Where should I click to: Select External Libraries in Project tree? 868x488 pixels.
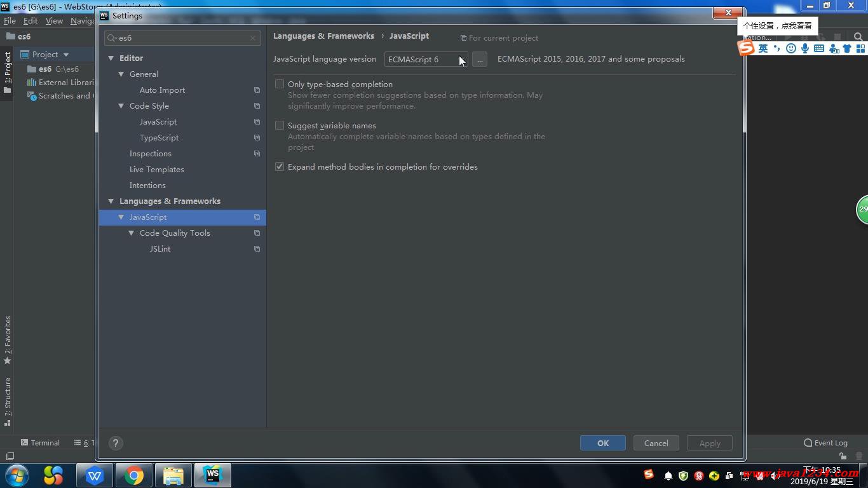[x=60, y=83]
